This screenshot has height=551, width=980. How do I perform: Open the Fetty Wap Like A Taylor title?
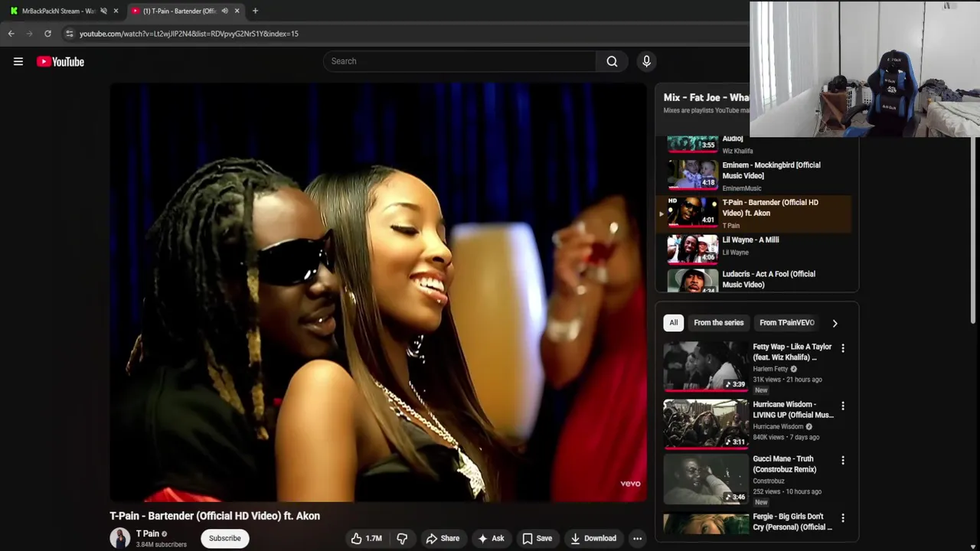pos(792,352)
